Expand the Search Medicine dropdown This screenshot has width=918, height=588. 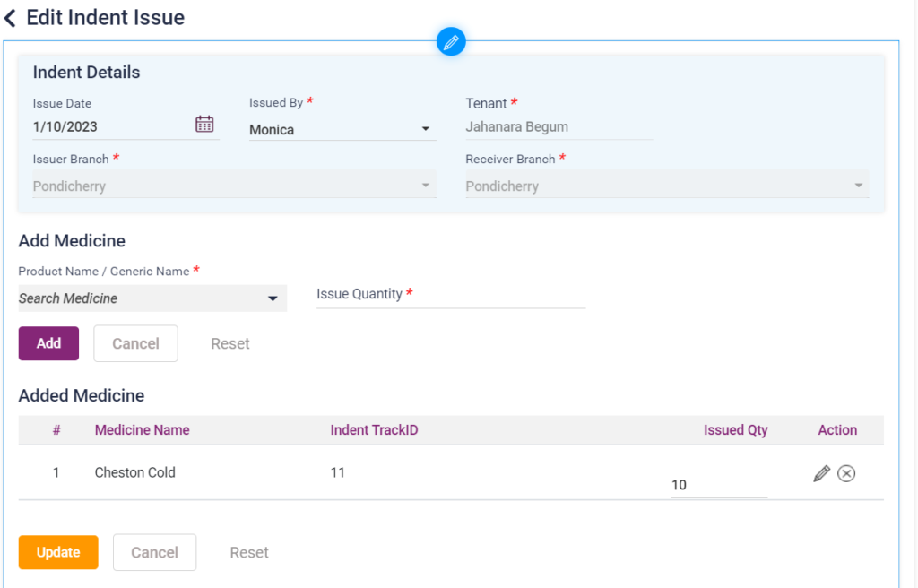(273, 298)
